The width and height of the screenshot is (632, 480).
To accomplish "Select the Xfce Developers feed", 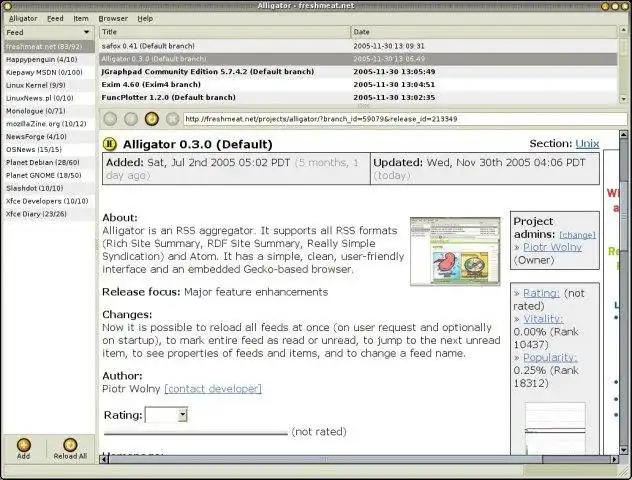I will tap(49, 201).
